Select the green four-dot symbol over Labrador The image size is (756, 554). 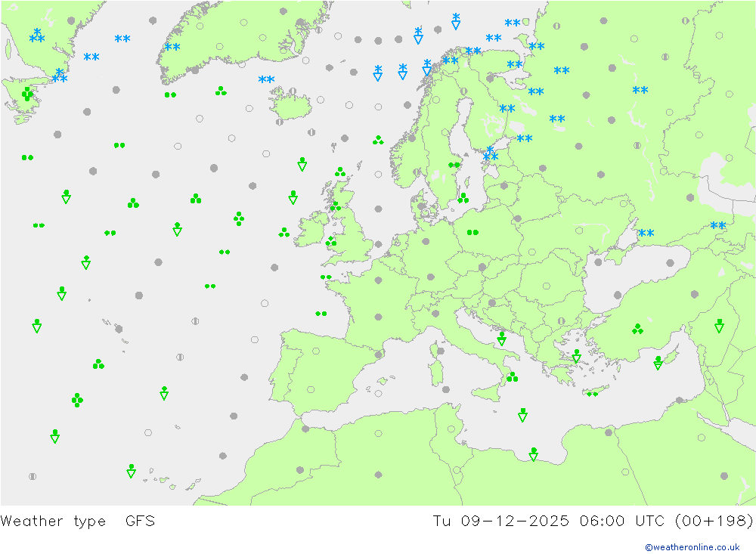pos(27,94)
